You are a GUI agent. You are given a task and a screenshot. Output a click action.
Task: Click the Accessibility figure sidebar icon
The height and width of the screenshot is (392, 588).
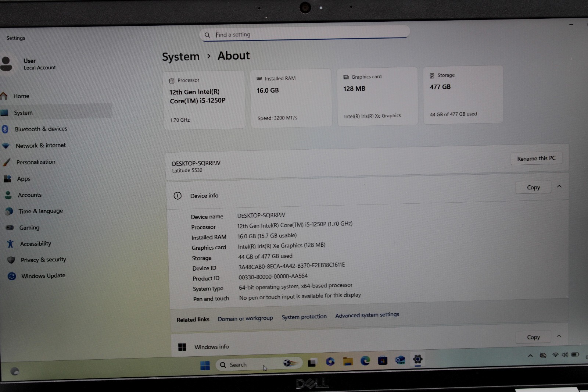point(10,244)
